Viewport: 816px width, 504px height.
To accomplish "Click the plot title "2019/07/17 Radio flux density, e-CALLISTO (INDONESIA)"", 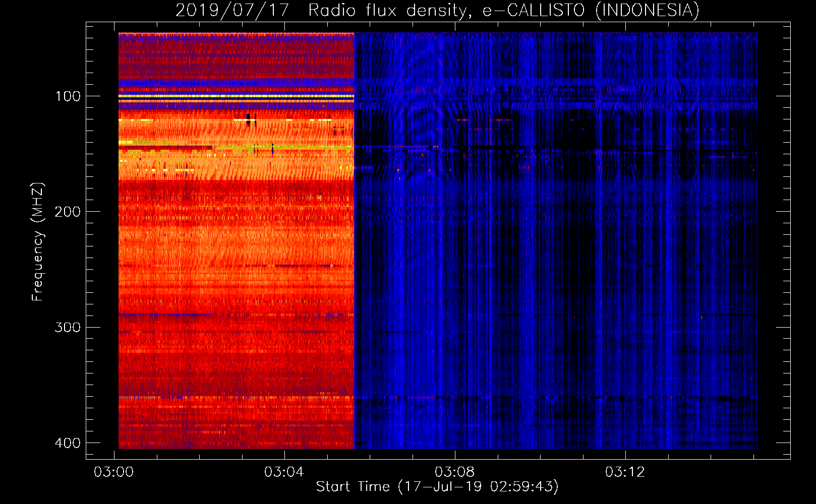I will click(x=437, y=10).
